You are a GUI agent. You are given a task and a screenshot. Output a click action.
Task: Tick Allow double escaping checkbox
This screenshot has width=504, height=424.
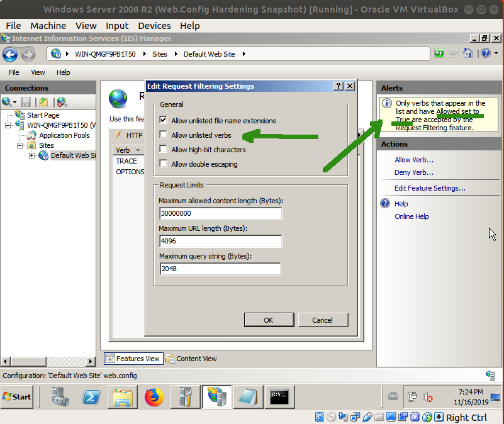point(164,164)
